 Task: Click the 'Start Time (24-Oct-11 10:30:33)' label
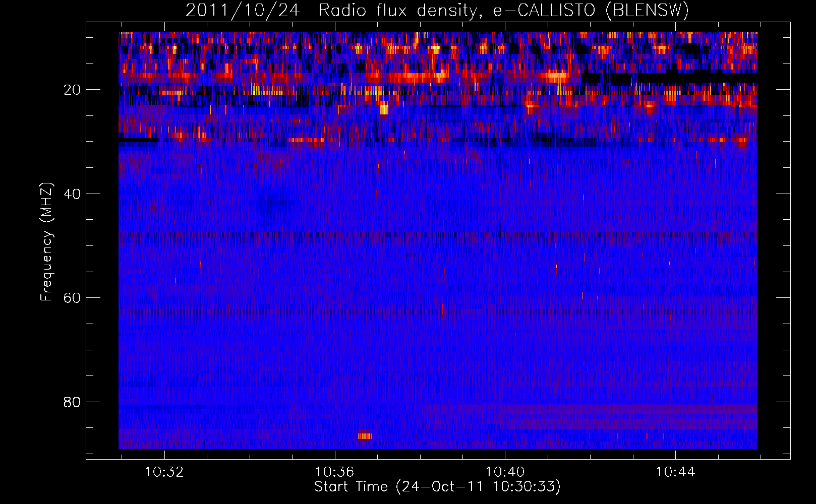(437, 487)
